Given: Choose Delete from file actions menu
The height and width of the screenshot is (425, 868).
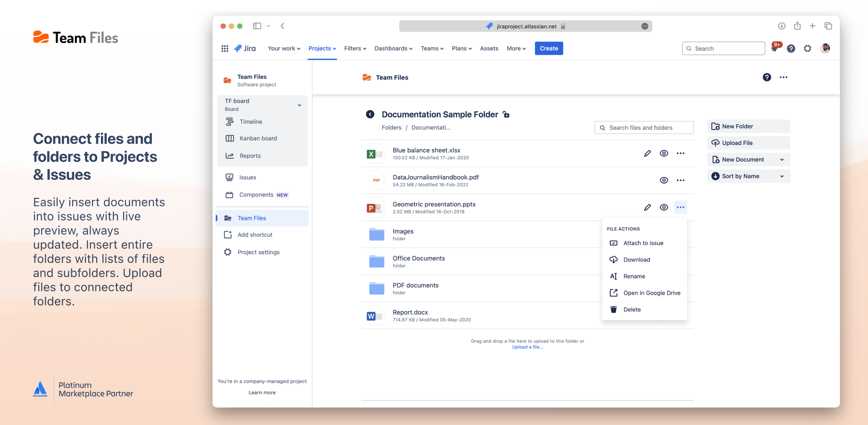Looking at the screenshot, I should pos(644,310).
